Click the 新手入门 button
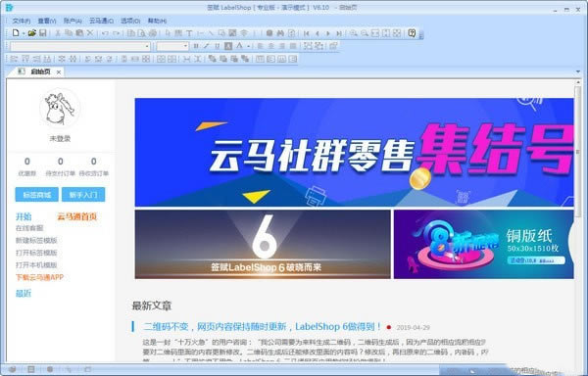Image resolution: width=588 pixels, height=376 pixels. [83, 195]
